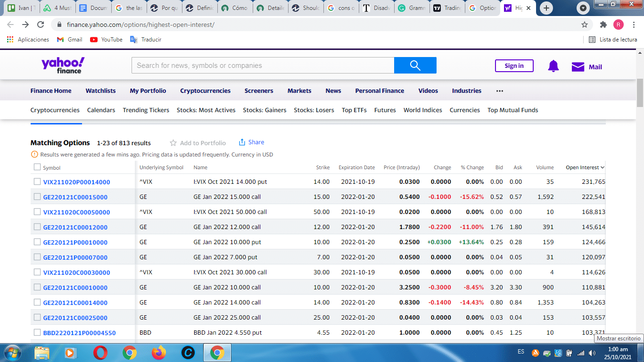Sort by the Strike column header
Viewport: 644px width, 362px height.
322,167
